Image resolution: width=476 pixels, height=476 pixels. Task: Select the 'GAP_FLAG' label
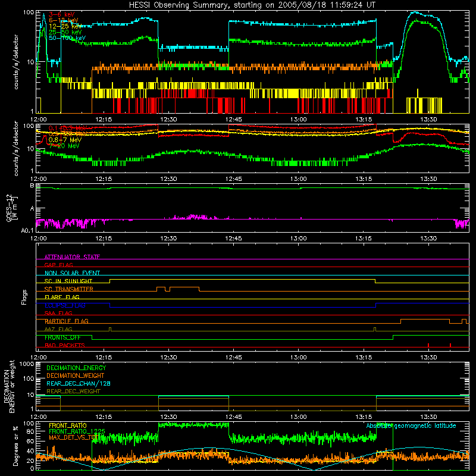[x=59, y=265]
